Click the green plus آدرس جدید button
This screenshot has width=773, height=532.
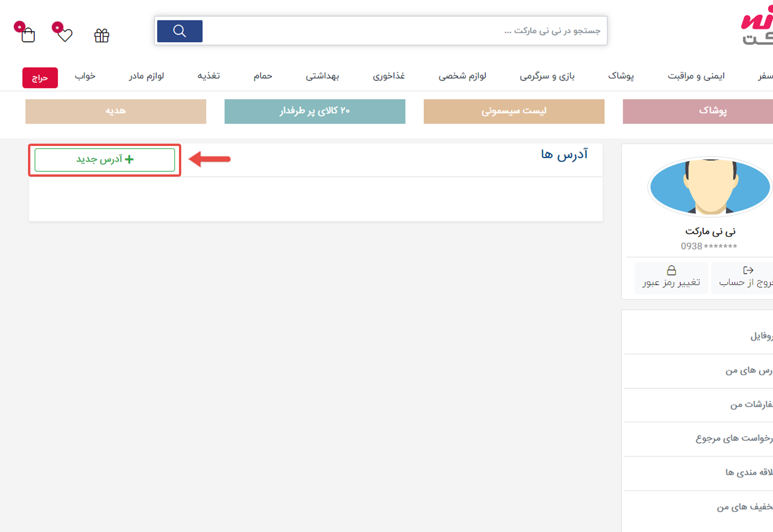tap(104, 159)
